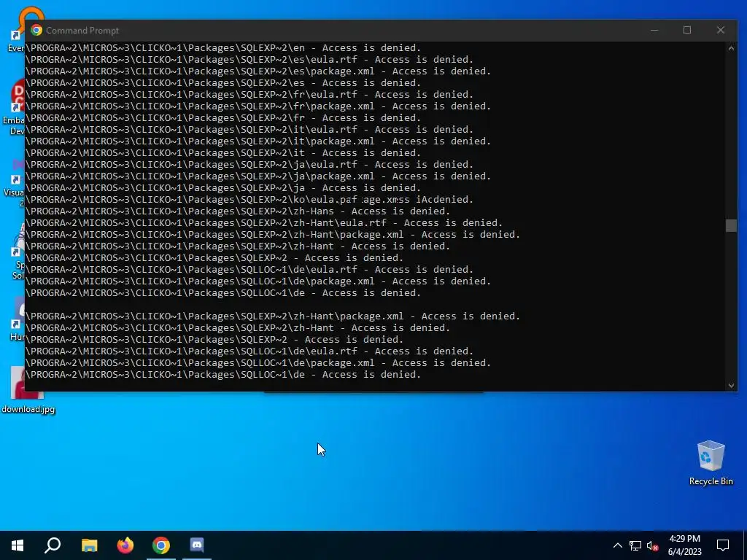Click the line with 'es\eula.rtf'
Image resolution: width=747 pixels, height=560 pixels.
click(x=249, y=60)
